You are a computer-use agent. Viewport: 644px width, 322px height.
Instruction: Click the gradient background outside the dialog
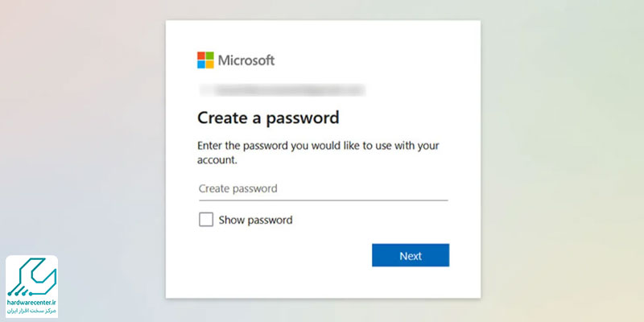[82, 123]
